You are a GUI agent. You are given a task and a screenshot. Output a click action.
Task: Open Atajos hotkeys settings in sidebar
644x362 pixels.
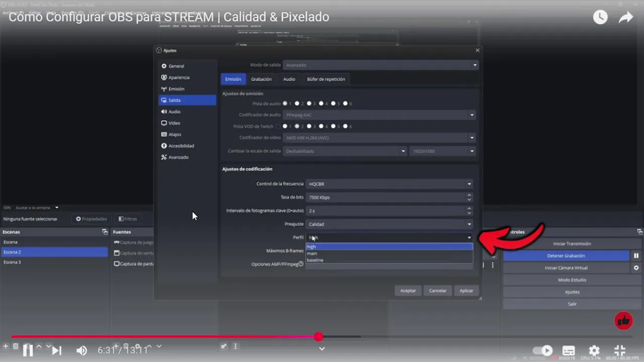point(187,134)
